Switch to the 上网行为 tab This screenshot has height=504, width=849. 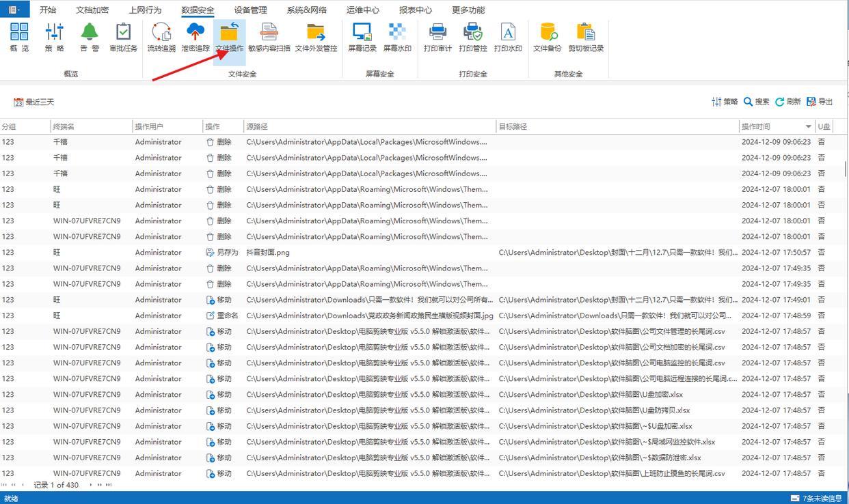tap(145, 10)
